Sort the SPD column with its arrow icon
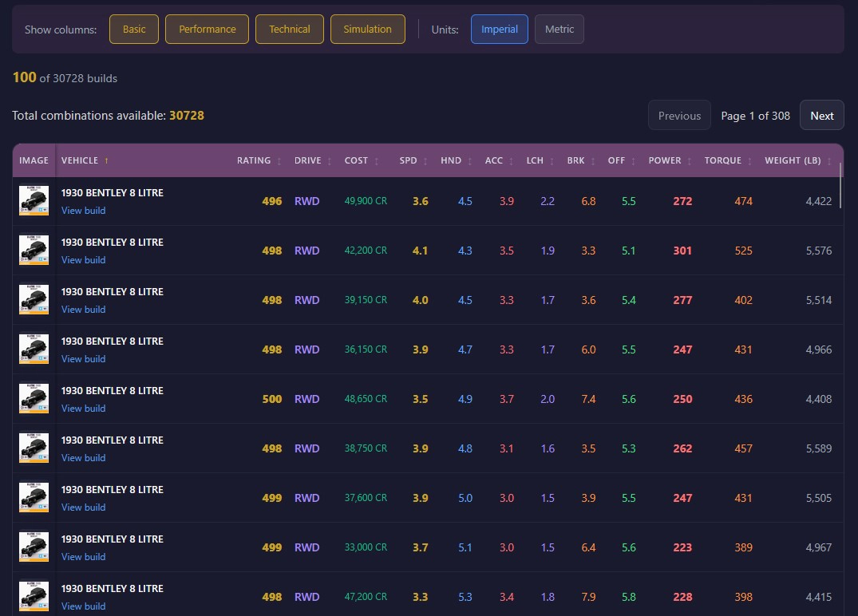This screenshot has height=616, width=858. click(424, 160)
